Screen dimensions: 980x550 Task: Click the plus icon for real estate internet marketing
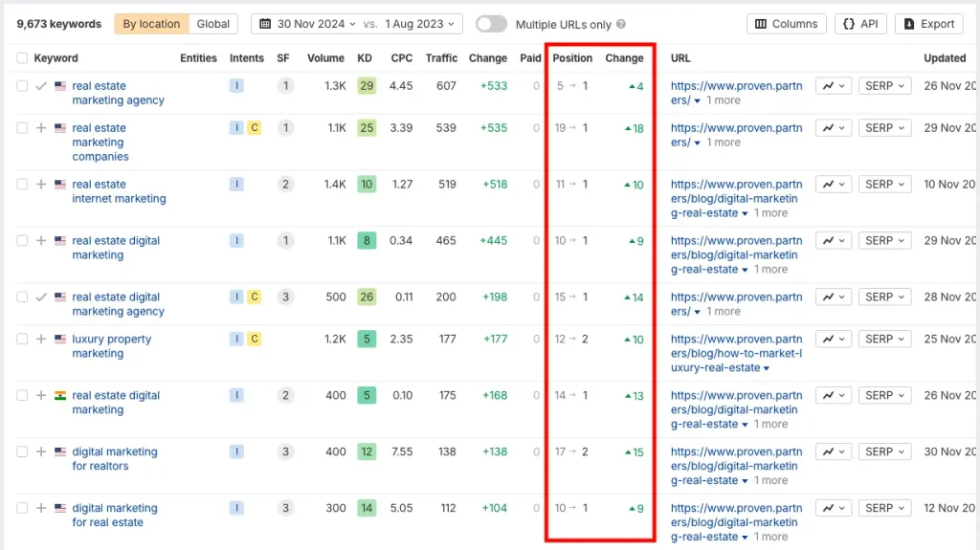(x=41, y=185)
